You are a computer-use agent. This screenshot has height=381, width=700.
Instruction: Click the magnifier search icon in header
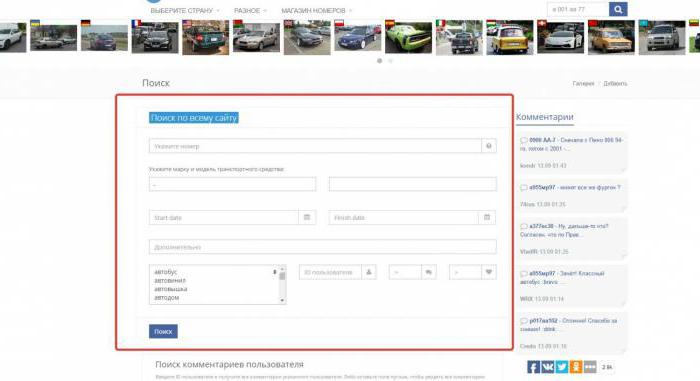pos(618,9)
